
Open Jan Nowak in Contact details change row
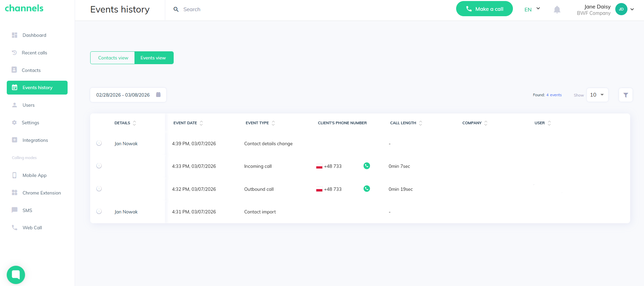point(126,144)
